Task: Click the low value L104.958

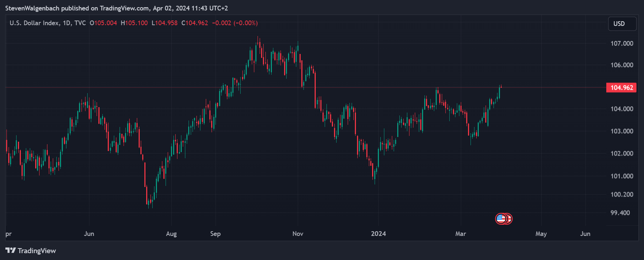Action: pyautogui.click(x=165, y=23)
